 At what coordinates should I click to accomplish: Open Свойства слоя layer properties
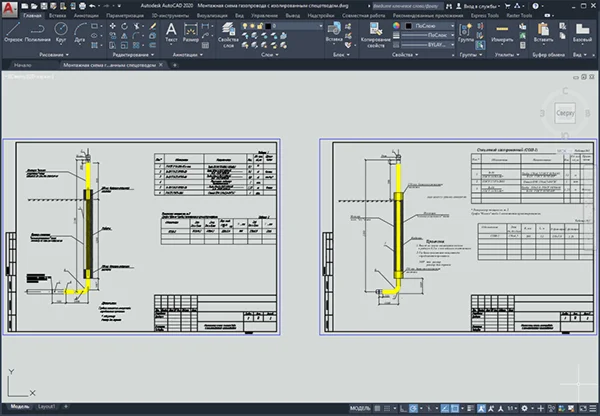pos(228,34)
